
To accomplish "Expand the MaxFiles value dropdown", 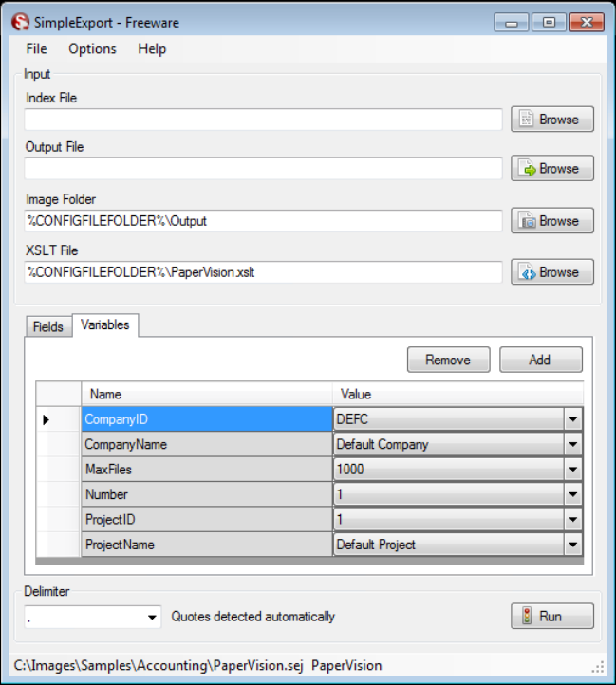I will 572,470.
